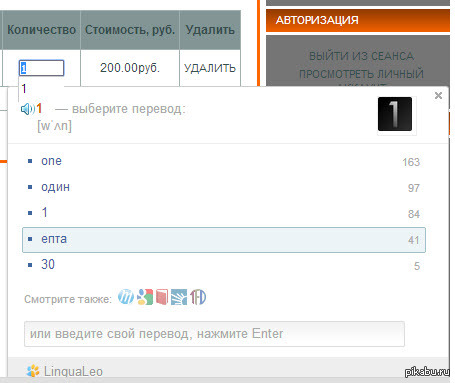Click the black number 1 picture
Viewport: 455px width, 383px height.
[x=395, y=114]
